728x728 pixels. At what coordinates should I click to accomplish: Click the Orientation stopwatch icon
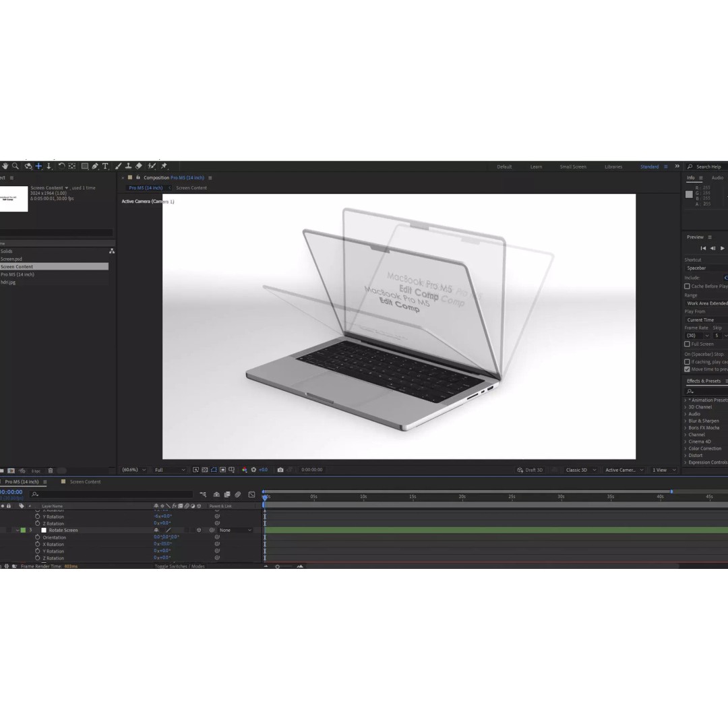pos(38,537)
